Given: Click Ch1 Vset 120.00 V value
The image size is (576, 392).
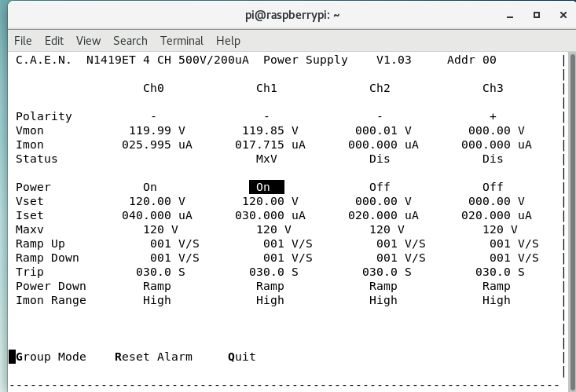Looking at the screenshot, I should point(270,201).
